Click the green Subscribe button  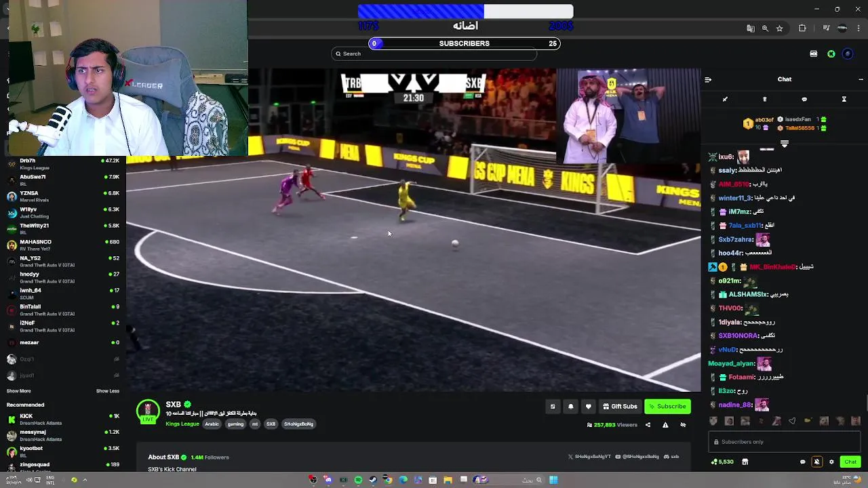pyautogui.click(x=667, y=407)
